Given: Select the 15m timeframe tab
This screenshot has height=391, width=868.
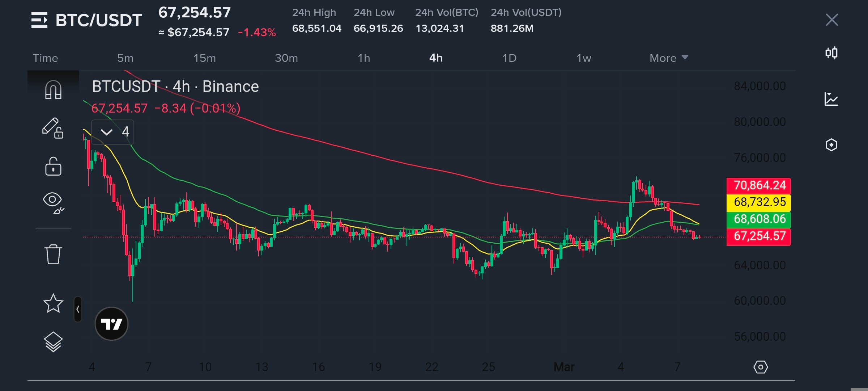Looking at the screenshot, I should 204,58.
